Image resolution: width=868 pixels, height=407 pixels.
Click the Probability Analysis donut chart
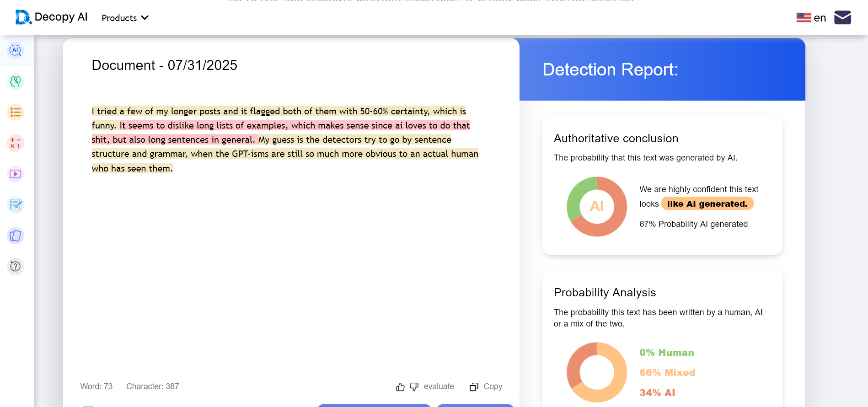[x=597, y=372]
